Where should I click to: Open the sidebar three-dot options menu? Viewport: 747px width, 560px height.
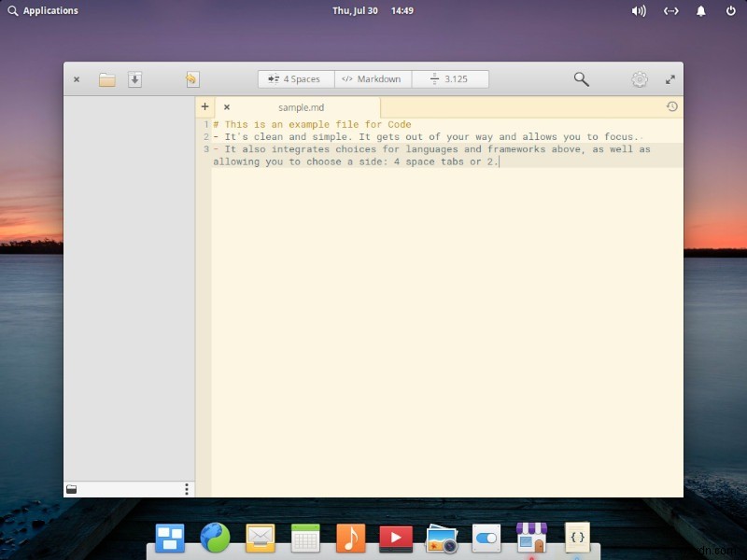coord(186,489)
